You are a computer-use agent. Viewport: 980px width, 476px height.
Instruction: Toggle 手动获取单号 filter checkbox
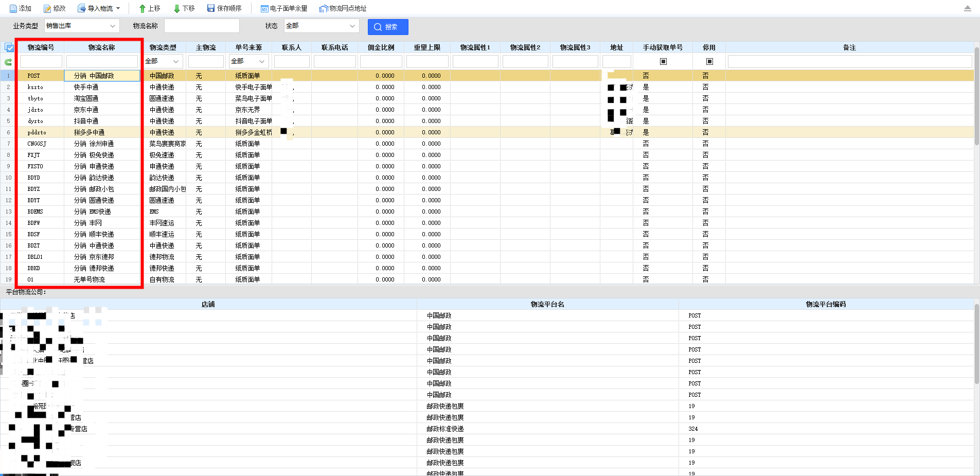pyautogui.click(x=663, y=62)
